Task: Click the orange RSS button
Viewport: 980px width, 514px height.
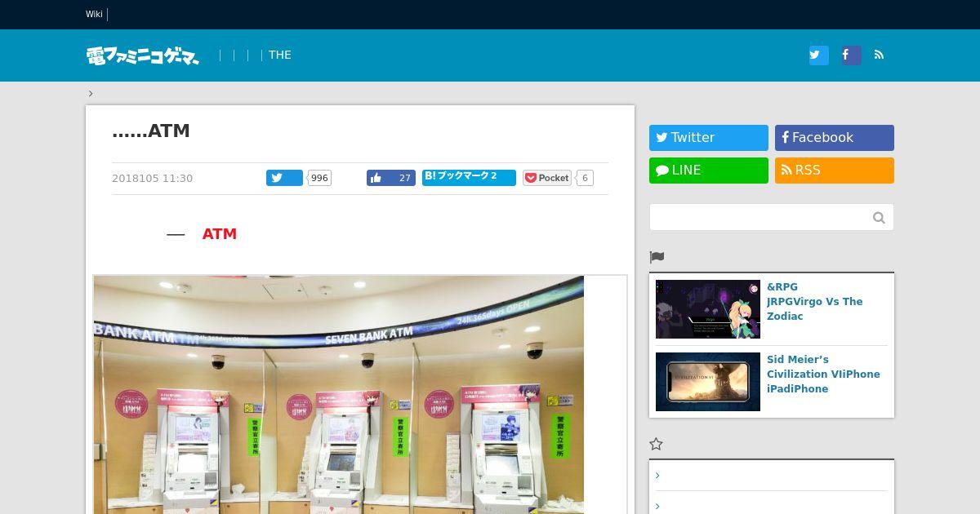Action: tap(835, 171)
